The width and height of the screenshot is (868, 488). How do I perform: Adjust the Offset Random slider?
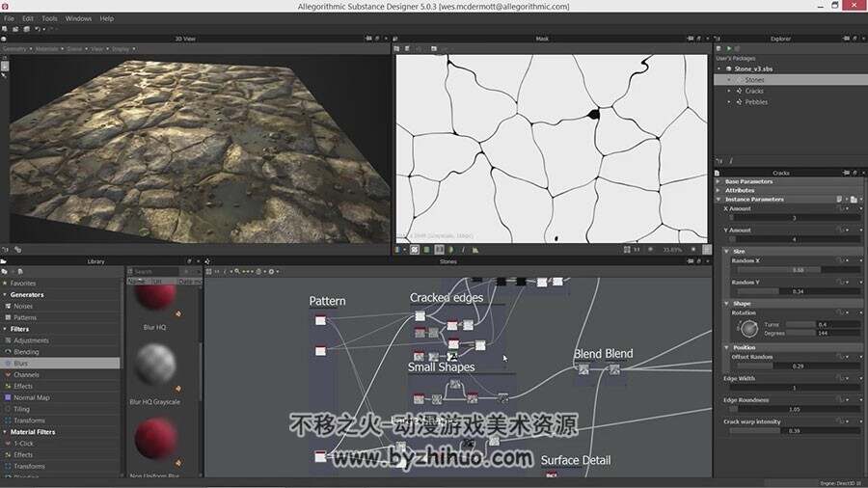pos(797,366)
